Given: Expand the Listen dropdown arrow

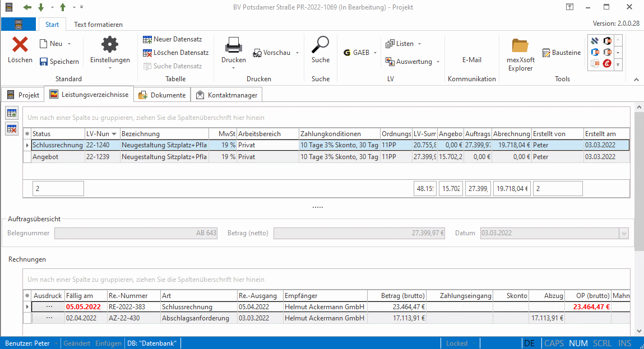Looking at the screenshot, I should [x=419, y=44].
